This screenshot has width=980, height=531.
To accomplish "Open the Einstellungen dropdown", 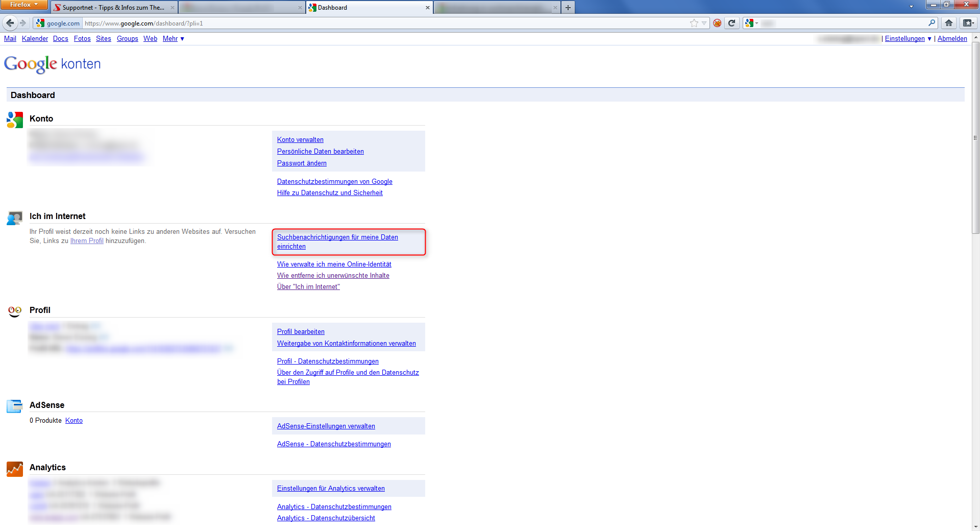I will coord(907,38).
